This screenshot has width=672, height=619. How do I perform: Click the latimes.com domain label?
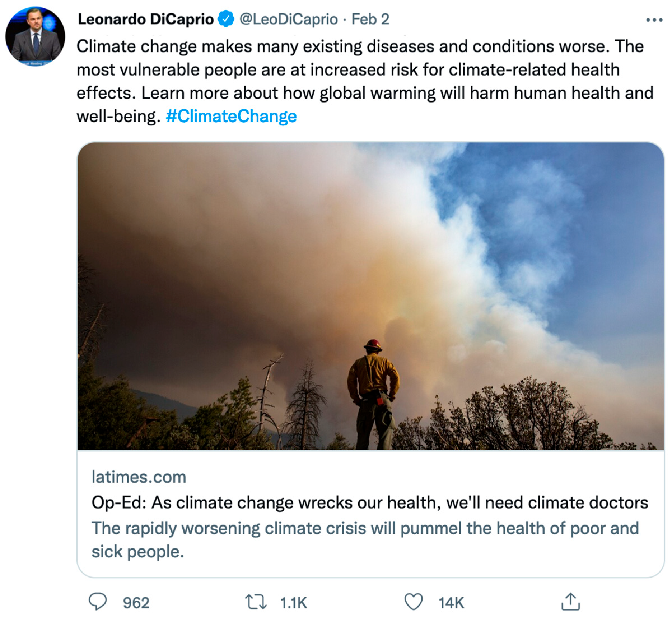(x=139, y=477)
